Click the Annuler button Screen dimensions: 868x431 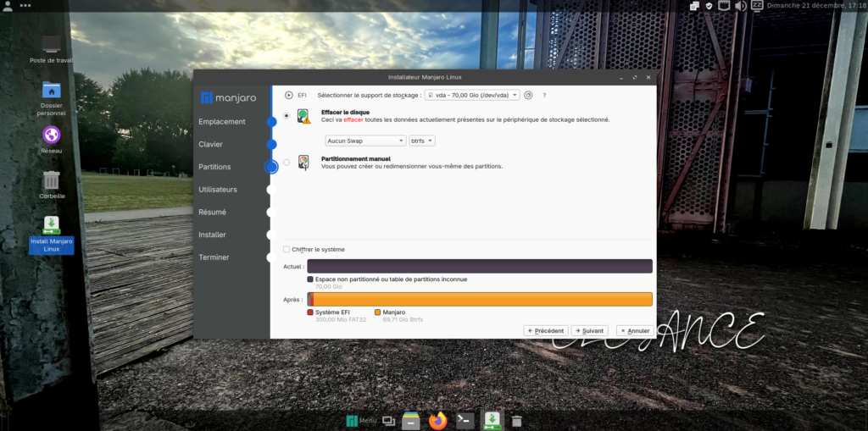pos(635,330)
